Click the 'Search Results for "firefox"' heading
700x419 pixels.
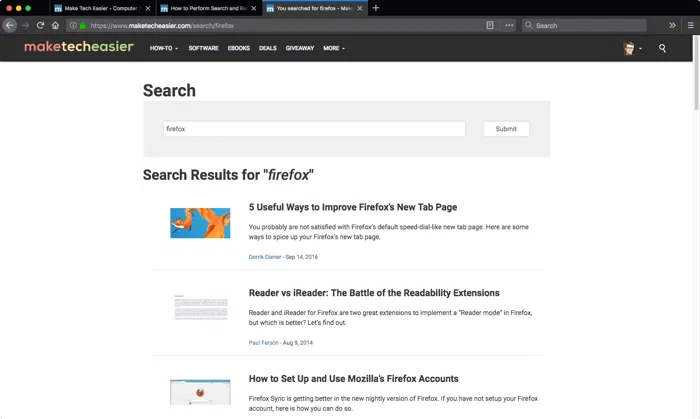[x=228, y=175]
